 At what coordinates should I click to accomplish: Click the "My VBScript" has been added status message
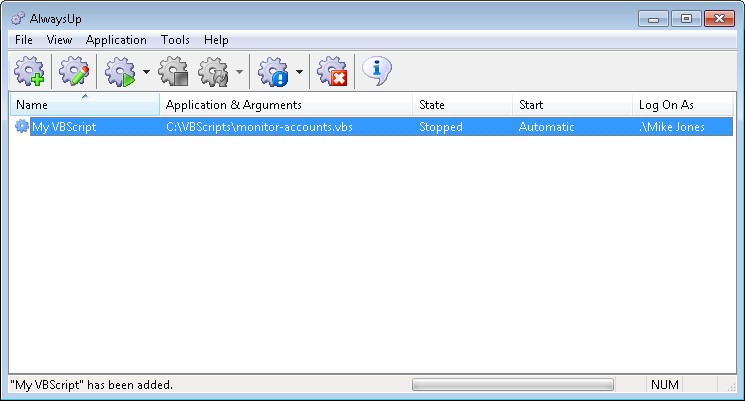(92, 384)
